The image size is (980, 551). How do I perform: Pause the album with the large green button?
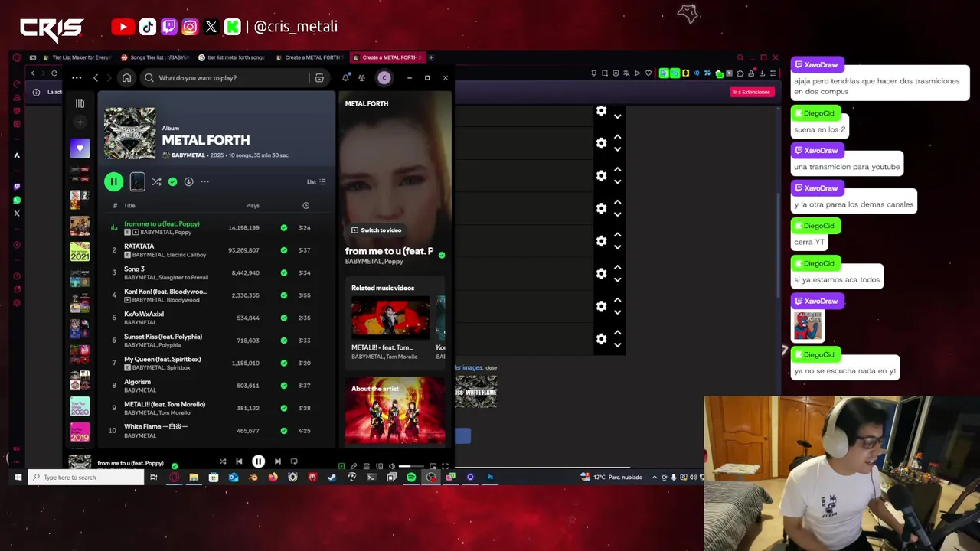point(113,181)
